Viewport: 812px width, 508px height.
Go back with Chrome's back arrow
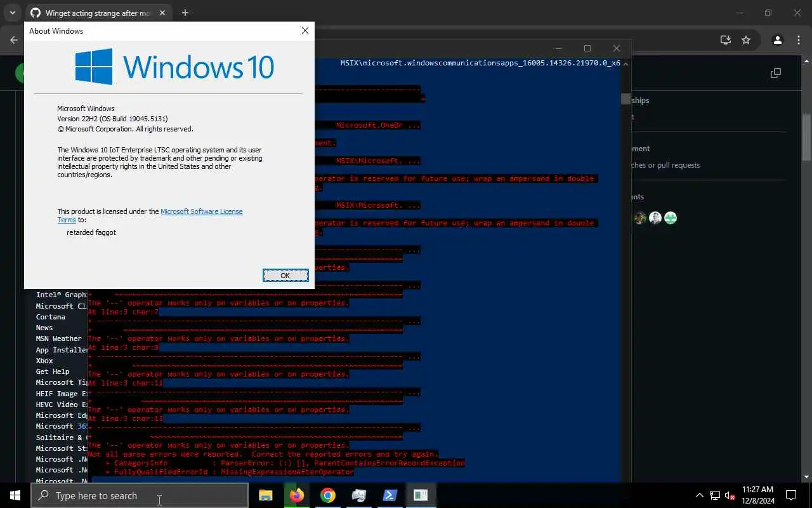click(14, 40)
